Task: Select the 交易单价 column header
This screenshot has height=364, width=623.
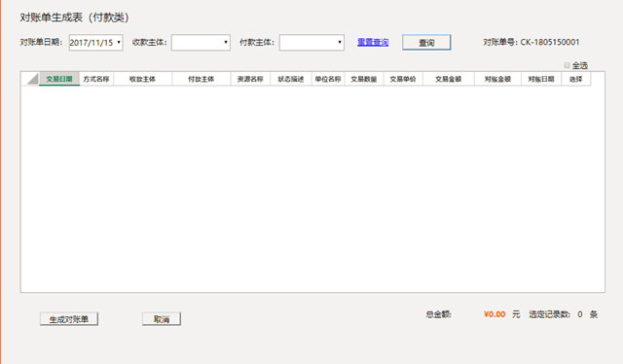Action: [x=403, y=79]
